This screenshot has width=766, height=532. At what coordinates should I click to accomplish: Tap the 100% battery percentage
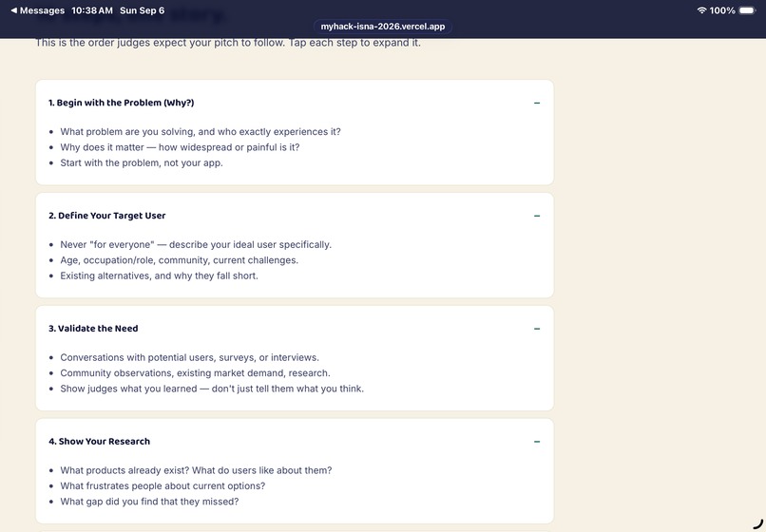[x=722, y=10]
